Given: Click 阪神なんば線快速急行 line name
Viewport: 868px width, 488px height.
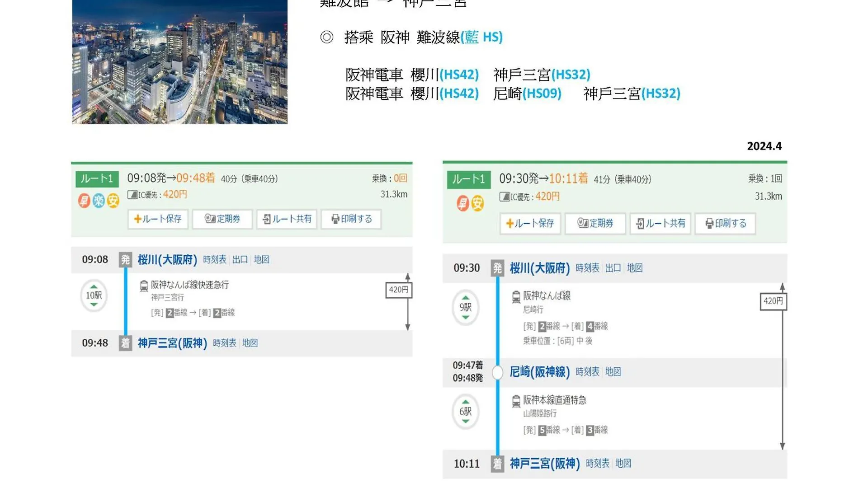Looking at the screenshot, I should point(190,285).
